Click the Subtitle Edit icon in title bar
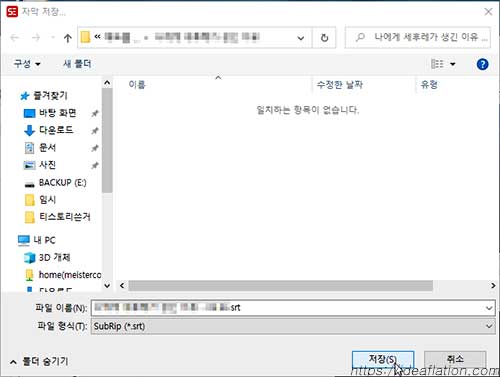500x377 pixels. 12,12
